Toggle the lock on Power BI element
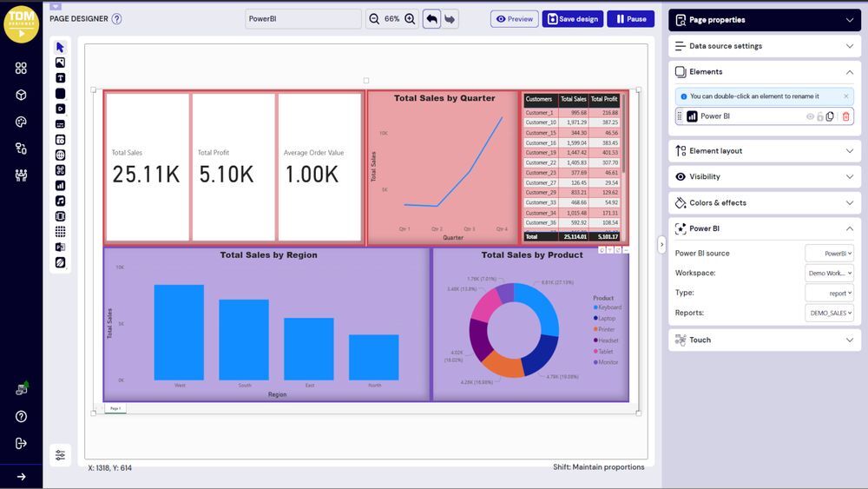This screenshot has width=868, height=489. [820, 116]
